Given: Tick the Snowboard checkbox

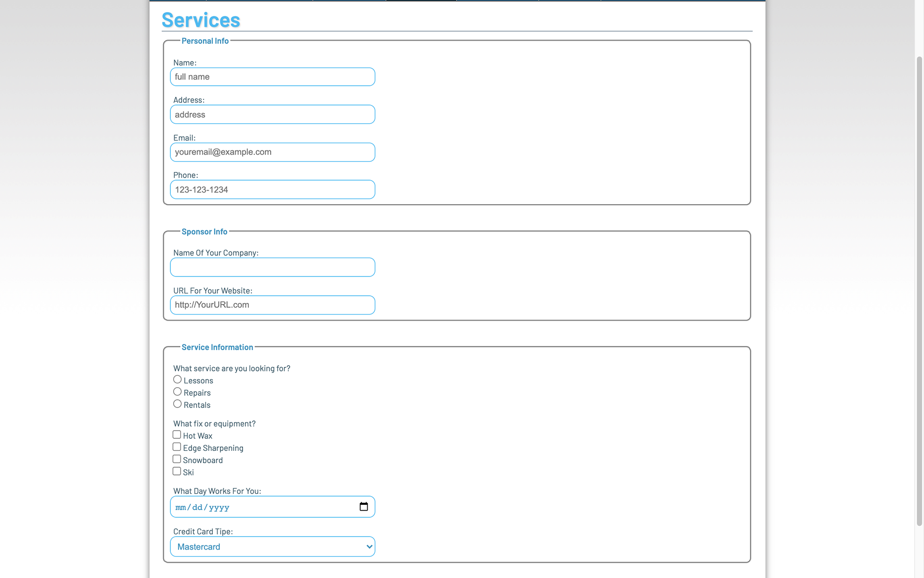Looking at the screenshot, I should coord(177,460).
